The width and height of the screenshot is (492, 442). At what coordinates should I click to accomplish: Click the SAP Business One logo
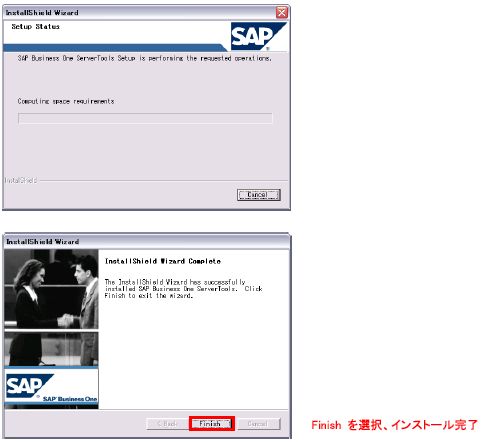pyautogui.click(x=51, y=389)
